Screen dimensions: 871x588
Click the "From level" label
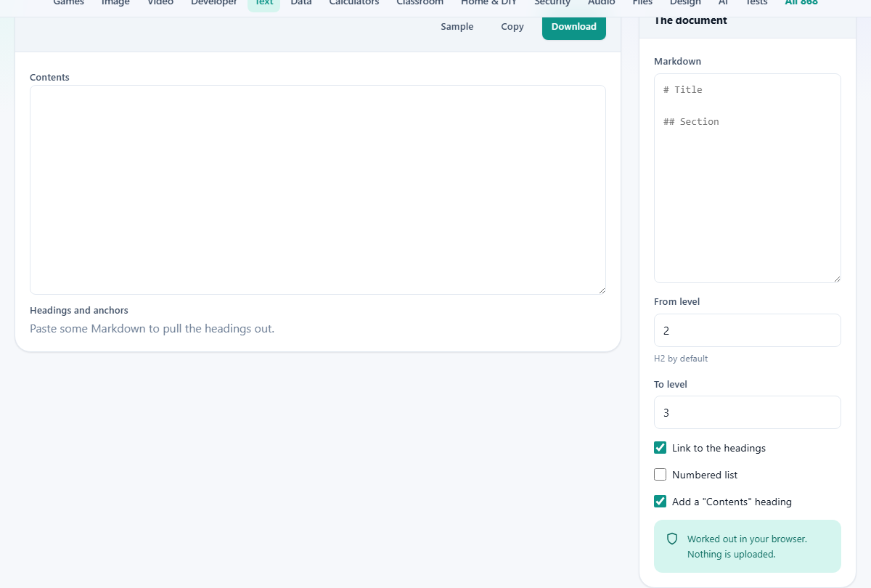677,301
